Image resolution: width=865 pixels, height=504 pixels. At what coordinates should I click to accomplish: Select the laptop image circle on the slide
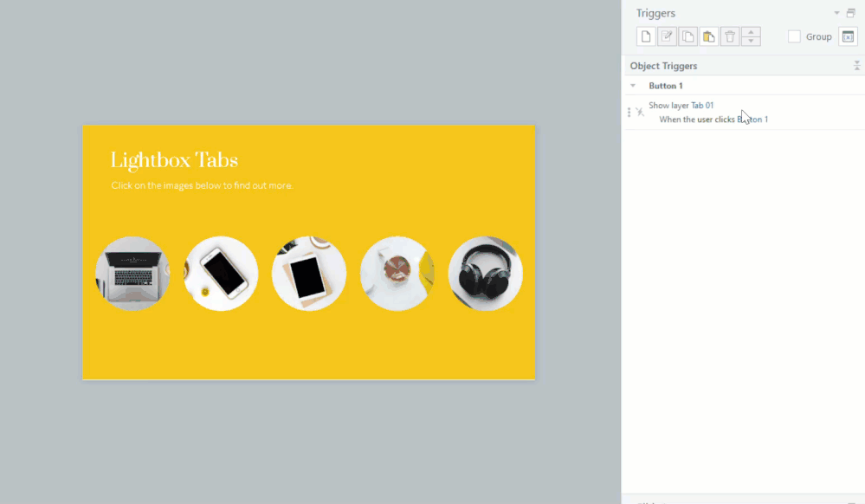(132, 274)
